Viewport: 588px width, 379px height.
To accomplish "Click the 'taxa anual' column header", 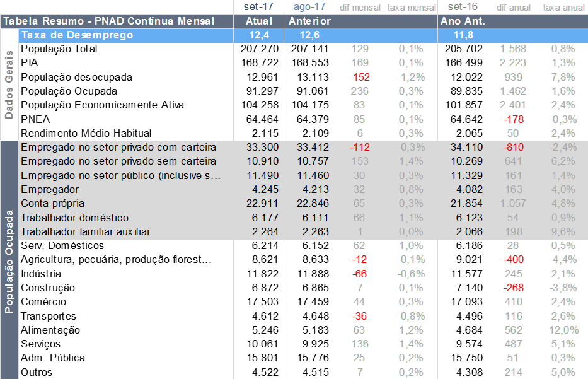I will click(x=563, y=8).
